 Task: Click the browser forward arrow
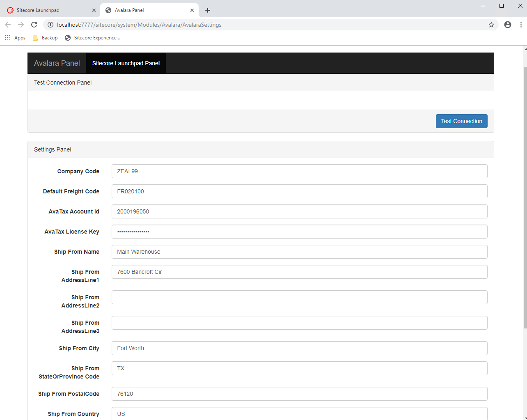[x=21, y=25]
